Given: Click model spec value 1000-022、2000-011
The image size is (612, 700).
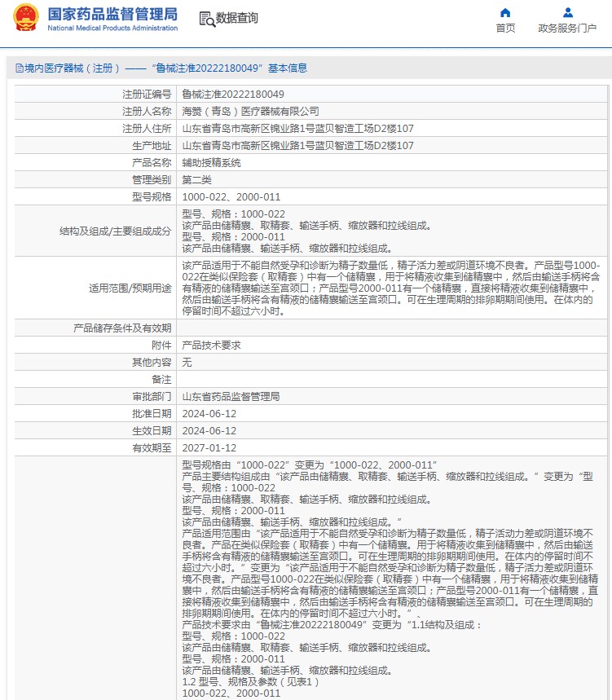Looking at the screenshot, I should point(231,197).
